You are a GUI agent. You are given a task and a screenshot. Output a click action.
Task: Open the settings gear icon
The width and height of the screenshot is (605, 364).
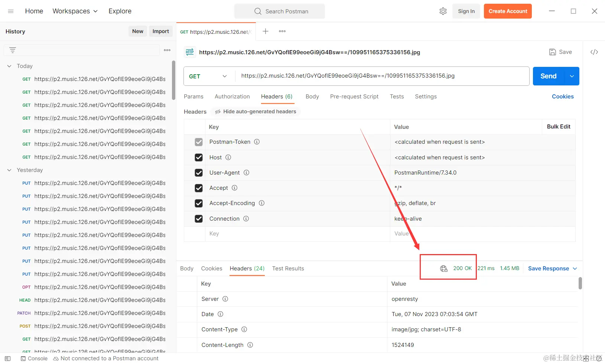tap(443, 11)
